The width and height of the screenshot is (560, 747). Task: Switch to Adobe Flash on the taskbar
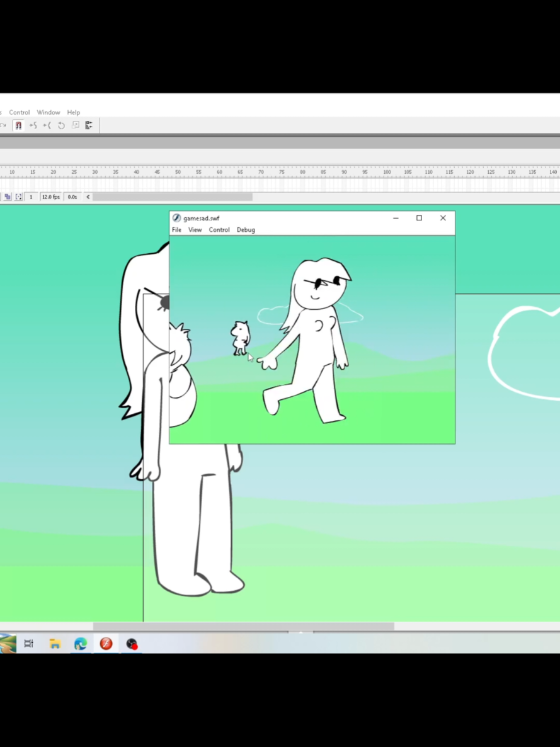tap(106, 644)
